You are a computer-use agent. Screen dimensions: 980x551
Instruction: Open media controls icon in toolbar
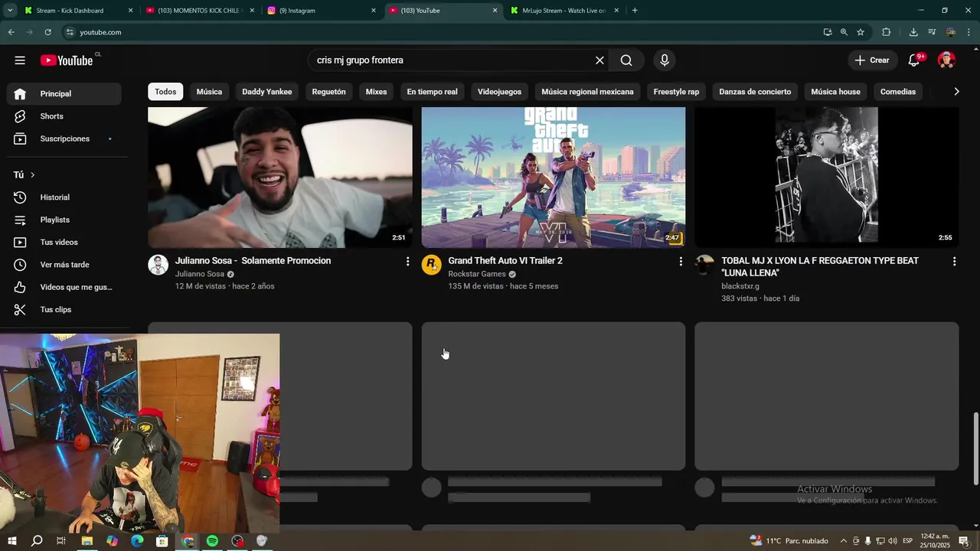tap(932, 32)
